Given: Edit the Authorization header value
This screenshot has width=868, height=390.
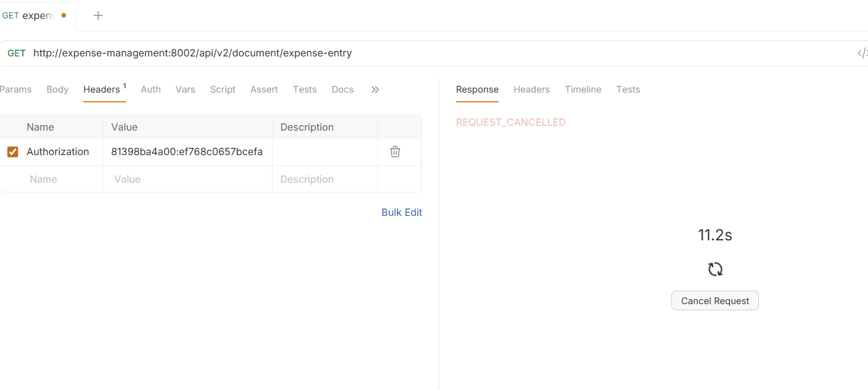Looking at the screenshot, I should (187, 151).
